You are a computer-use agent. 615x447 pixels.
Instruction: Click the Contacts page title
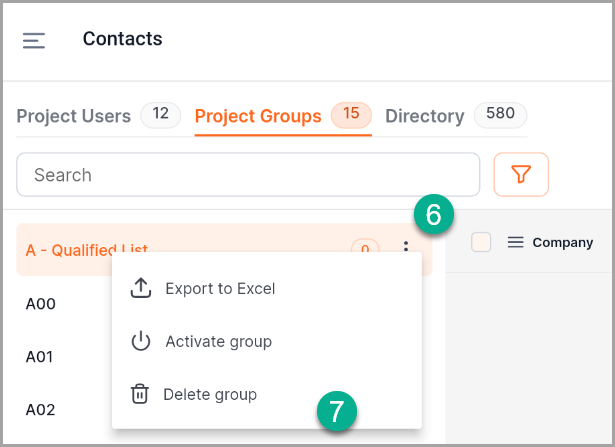pyautogui.click(x=122, y=39)
